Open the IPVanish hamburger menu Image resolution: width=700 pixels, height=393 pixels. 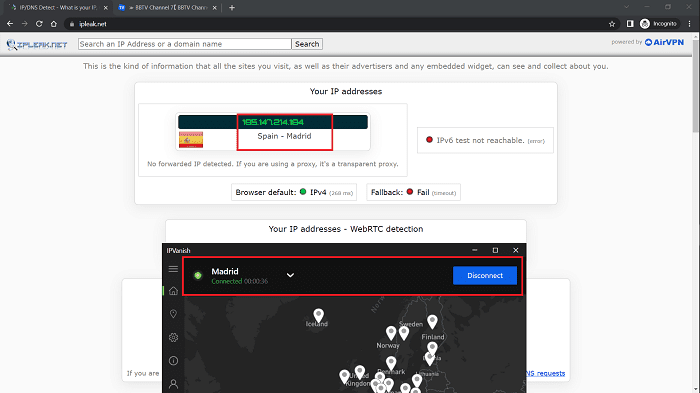(173, 269)
